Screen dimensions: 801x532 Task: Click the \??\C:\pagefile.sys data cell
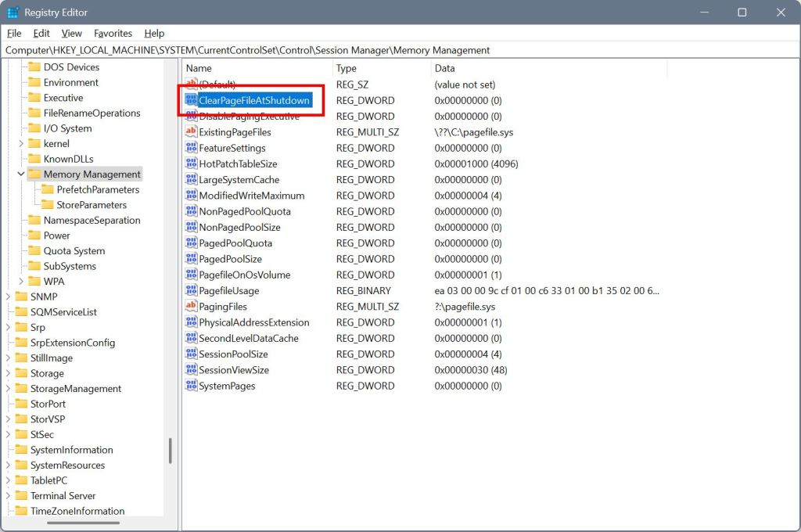tap(473, 132)
